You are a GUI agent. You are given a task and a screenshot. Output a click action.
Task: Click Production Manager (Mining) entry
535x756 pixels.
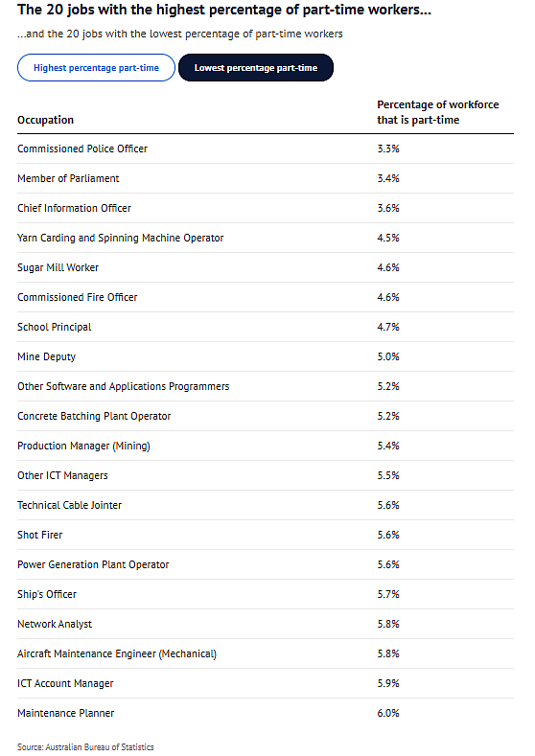pyautogui.click(x=83, y=446)
